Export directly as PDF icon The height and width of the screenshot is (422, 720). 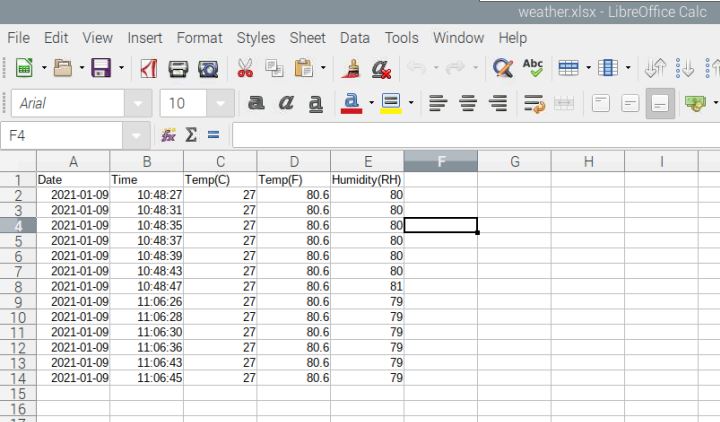click(148, 68)
